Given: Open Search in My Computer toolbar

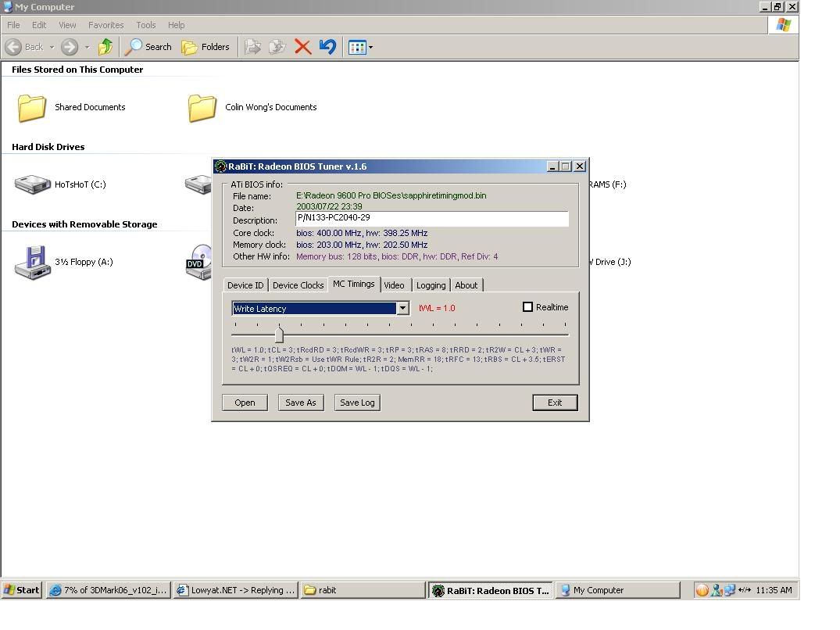Looking at the screenshot, I should [148, 47].
